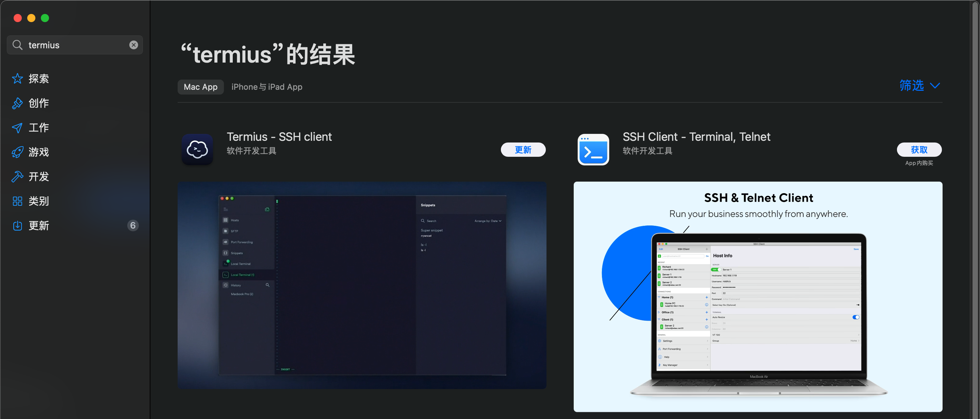
Task: Click 软件开发工具 category under Termius
Action: coord(251,151)
